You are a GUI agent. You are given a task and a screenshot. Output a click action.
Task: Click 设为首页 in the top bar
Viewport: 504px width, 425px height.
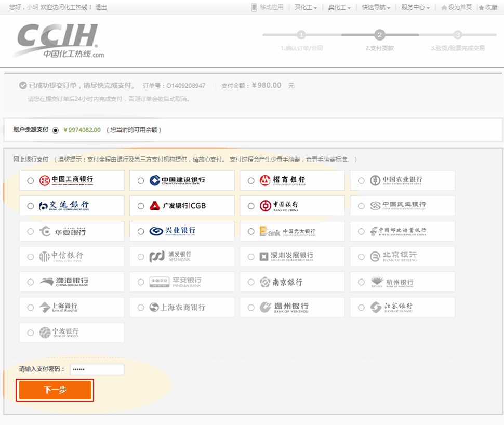[x=456, y=7]
